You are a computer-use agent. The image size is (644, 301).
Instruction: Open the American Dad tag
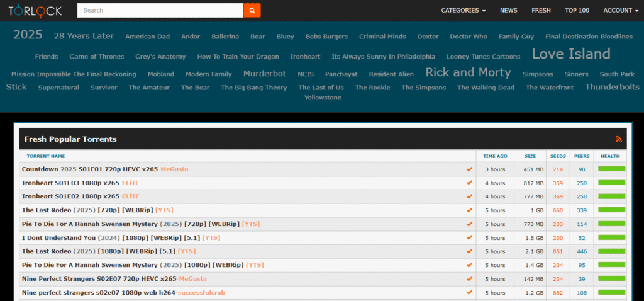147,37
